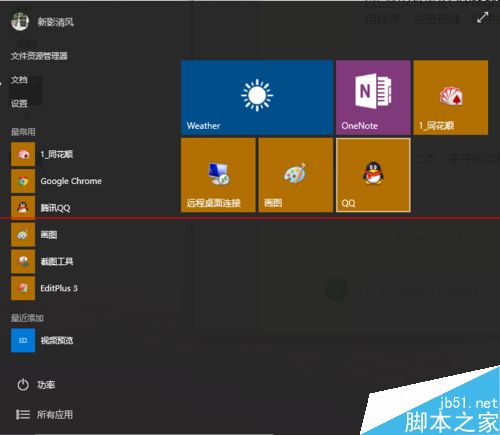Open 设置 settings
This screenshot has width=500, height=435.
tap(19, 103)
